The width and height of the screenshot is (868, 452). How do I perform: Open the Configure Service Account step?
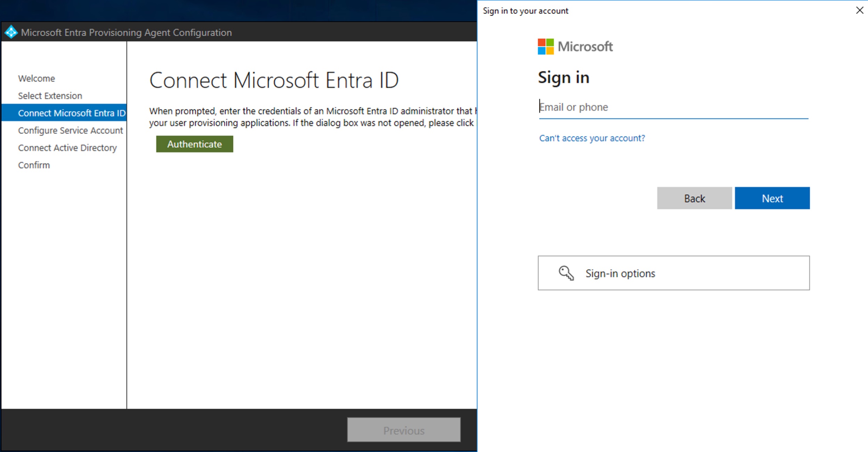point(70,130)
